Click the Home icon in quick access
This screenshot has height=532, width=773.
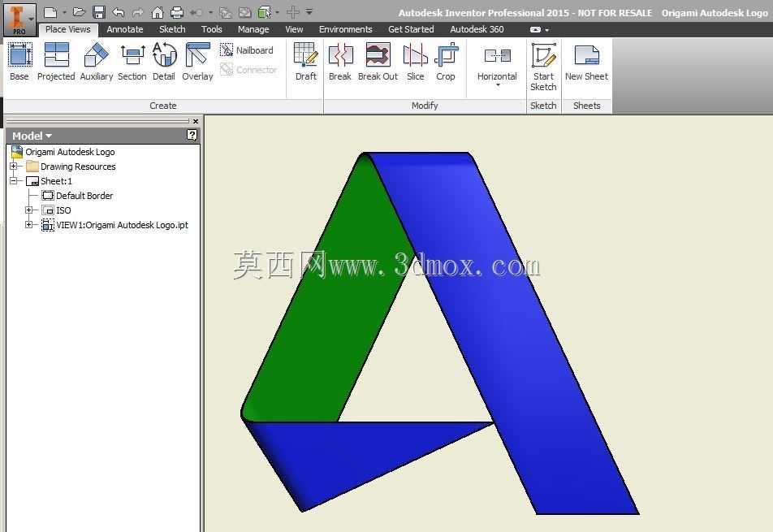click(x=157, y=12)
